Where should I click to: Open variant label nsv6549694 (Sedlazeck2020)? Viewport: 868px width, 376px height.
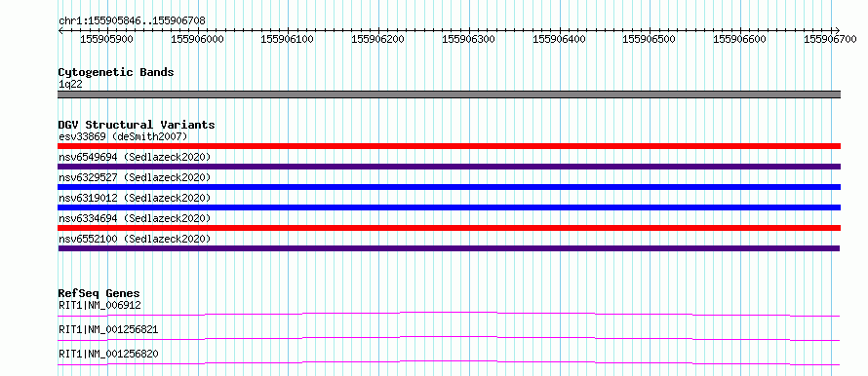tap(135, 157)
